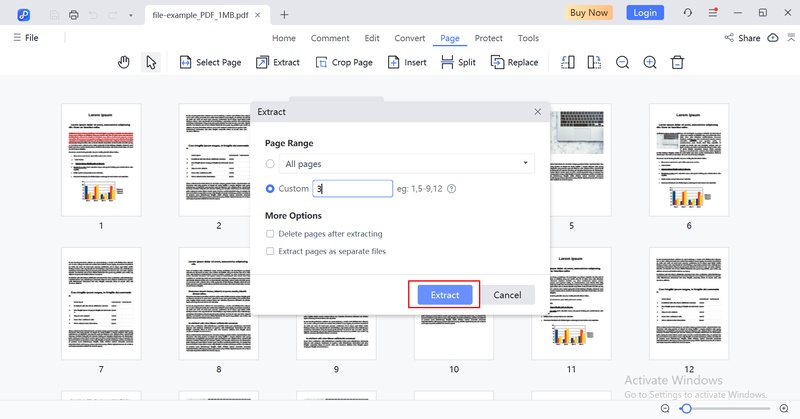Open the quick access dropdown arrow
Viewport: 800px width, 419px height.
[131, 15]
